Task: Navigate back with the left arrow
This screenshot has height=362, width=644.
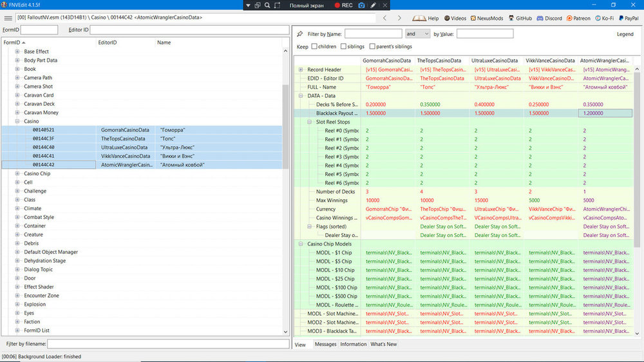Action: (x=384, y=18)
